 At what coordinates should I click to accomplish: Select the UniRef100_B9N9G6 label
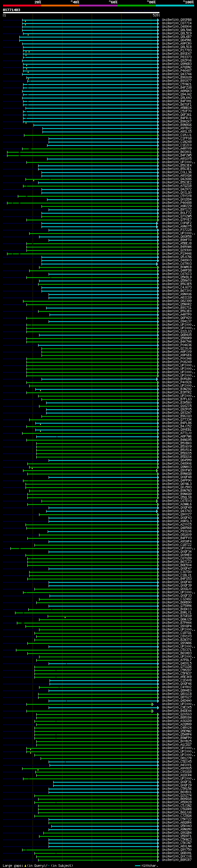pyautogui.click(x=177, y=125)
